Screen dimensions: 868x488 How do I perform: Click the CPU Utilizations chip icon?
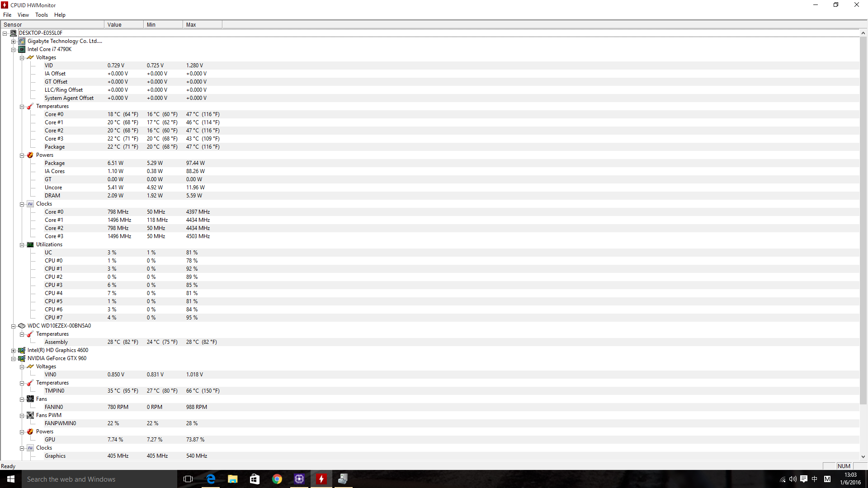tap(30, 244)
